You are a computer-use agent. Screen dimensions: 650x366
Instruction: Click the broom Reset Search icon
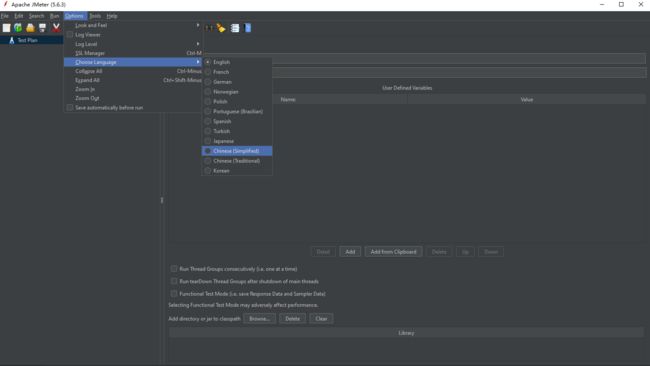(221, 28)
